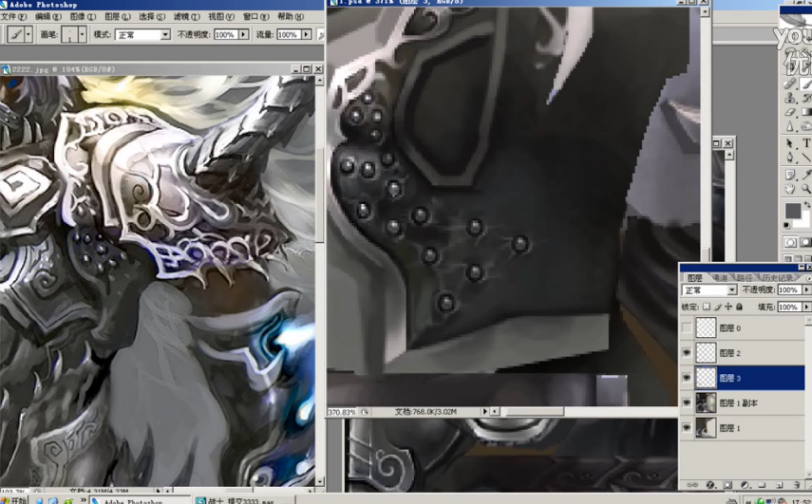Click the background color swatch

click(x=803, y=221)
